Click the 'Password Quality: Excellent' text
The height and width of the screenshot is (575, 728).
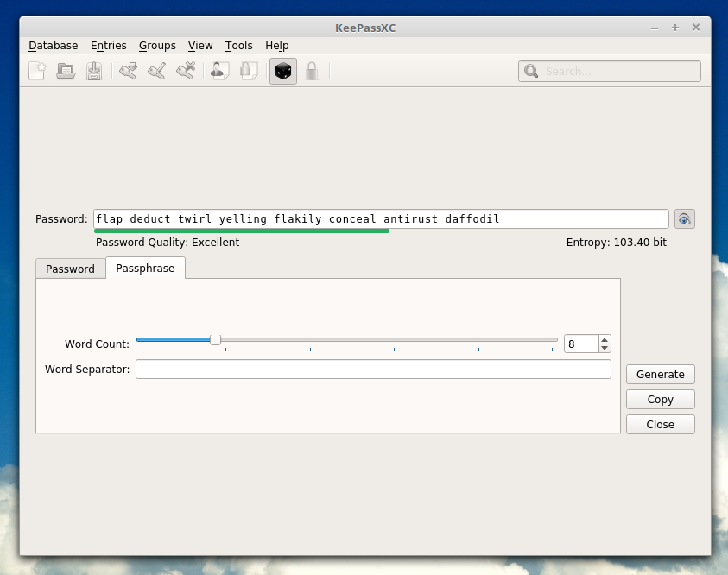168,243
